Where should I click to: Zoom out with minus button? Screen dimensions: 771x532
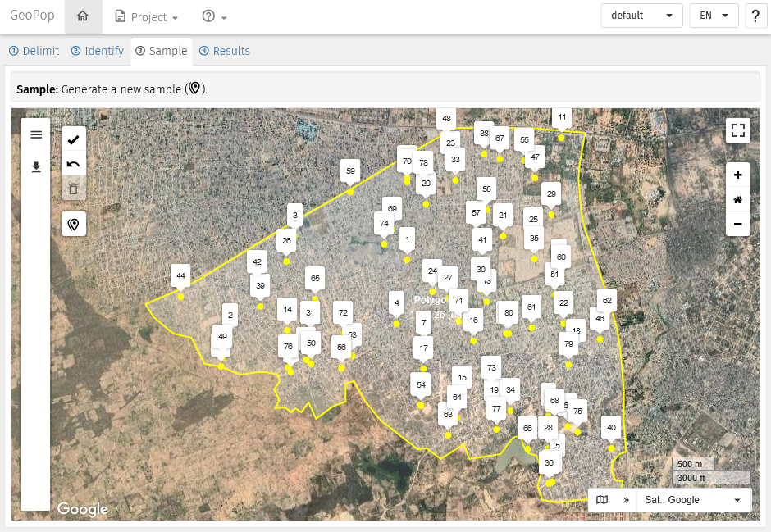738,224
